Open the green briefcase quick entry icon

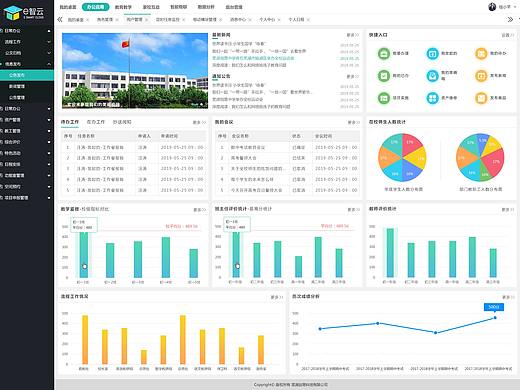(x=384, y=53)
